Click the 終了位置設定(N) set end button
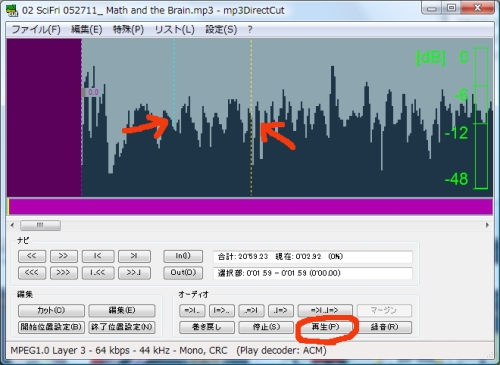 [122, 327]
